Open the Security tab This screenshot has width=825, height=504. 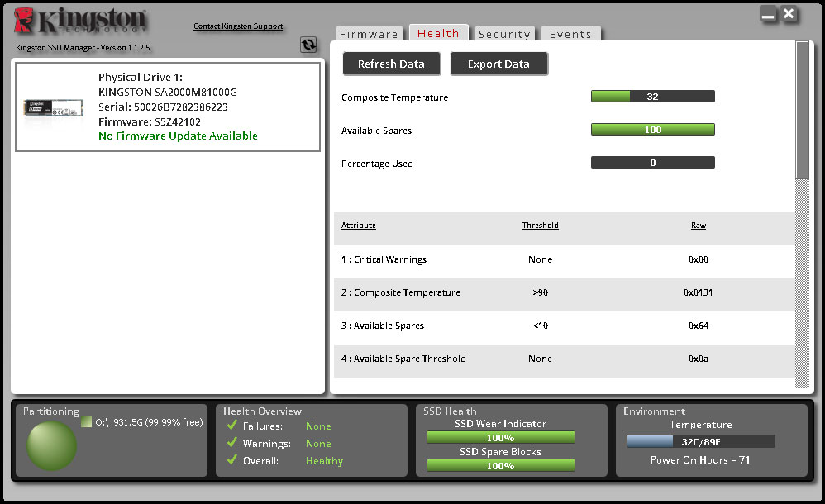coord(504,34)
